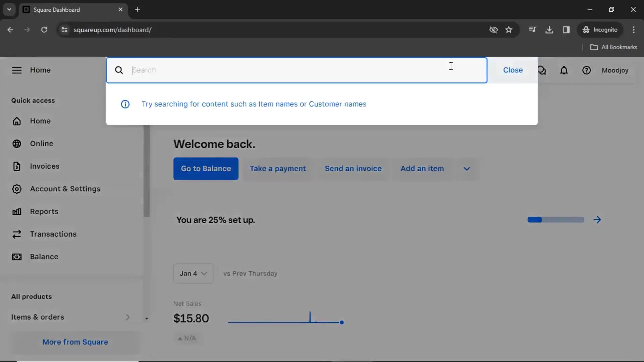Reload the page
The image size is (644, 362).
(x=44, y=30)
